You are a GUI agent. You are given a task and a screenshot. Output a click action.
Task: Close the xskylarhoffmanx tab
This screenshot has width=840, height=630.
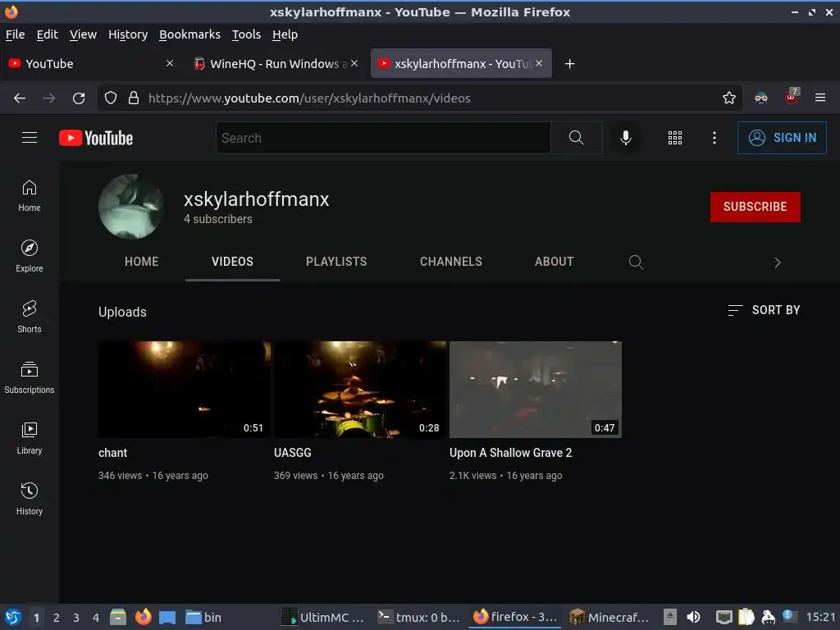coord(539,63)
